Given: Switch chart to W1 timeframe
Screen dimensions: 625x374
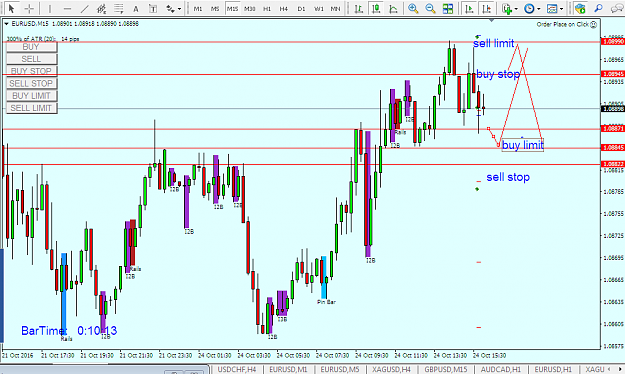Looking at the screenshot, I should [318, 8].
